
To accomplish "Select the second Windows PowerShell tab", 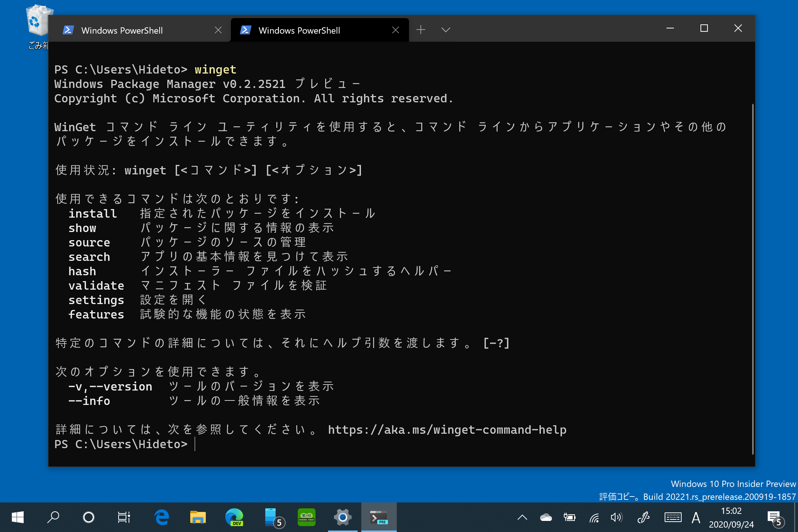I will (319, 30).
